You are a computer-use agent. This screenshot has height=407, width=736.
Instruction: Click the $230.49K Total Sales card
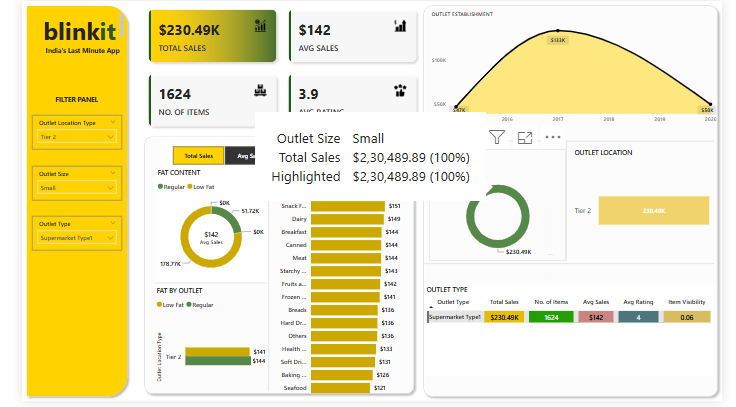coord(213,36)
